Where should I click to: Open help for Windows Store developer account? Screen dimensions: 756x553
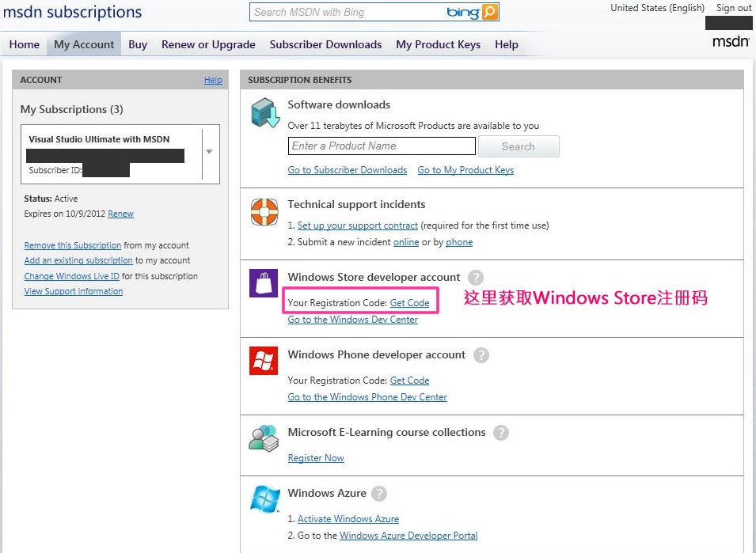(476, 278)
